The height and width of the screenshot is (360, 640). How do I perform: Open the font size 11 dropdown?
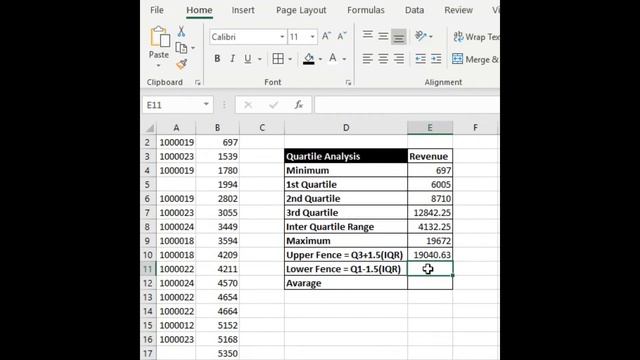(x=312, y=37)
